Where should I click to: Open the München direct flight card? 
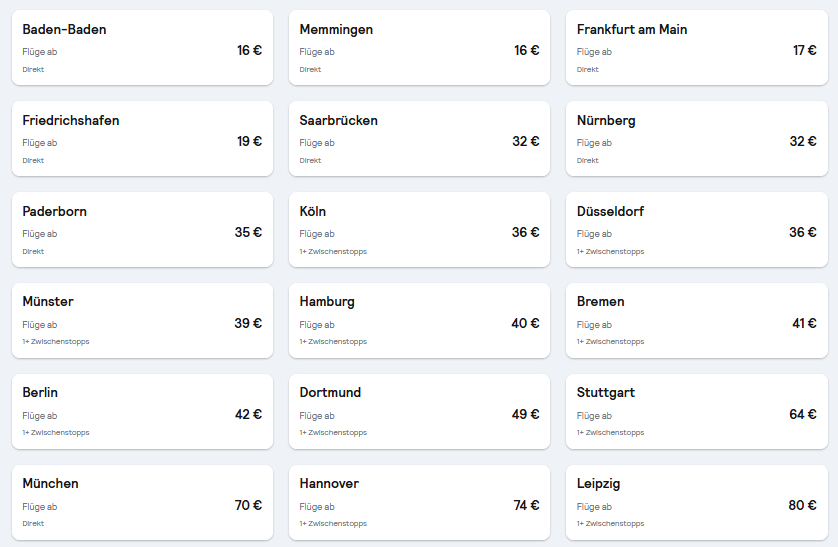142,502
